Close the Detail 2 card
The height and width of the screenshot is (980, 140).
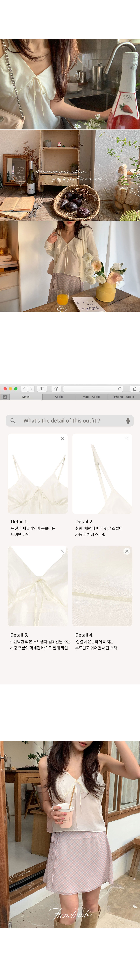coord(127,438)
